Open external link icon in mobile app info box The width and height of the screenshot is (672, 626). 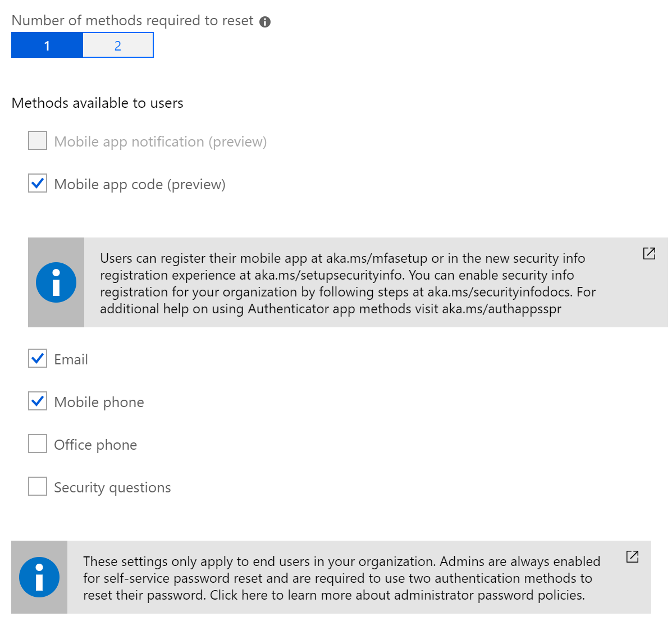point(649,253)
